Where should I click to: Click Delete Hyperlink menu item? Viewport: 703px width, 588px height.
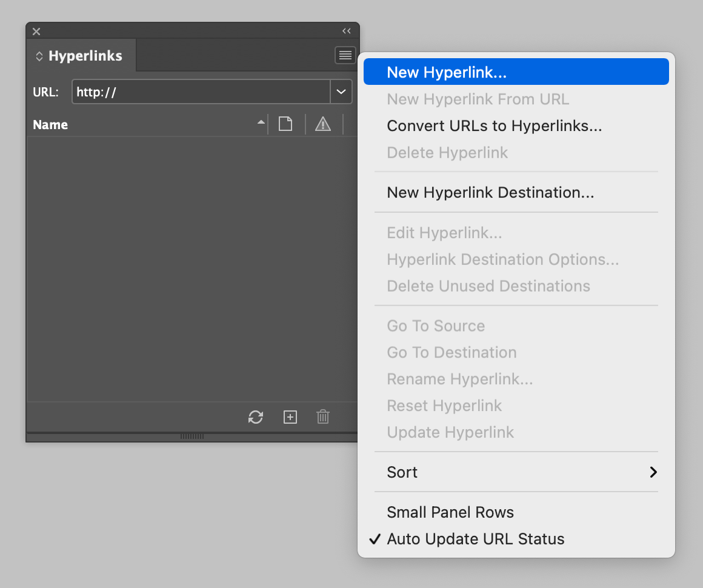click(516, 153)
